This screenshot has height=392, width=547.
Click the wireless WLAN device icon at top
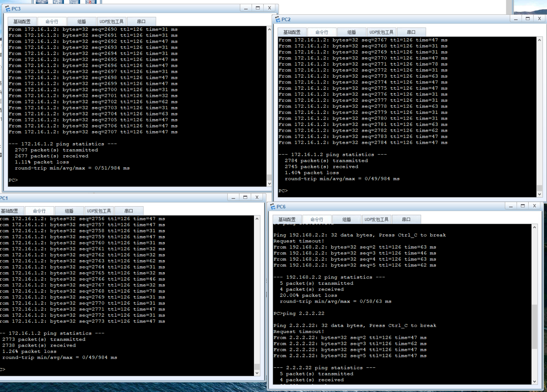click(x=75, y=2)
